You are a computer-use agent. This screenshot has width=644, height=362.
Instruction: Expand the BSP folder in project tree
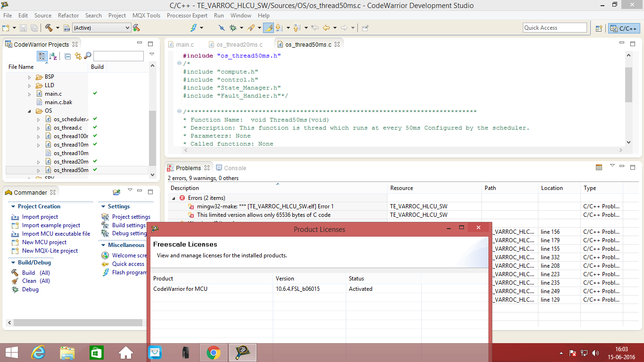tap(29, 77)
